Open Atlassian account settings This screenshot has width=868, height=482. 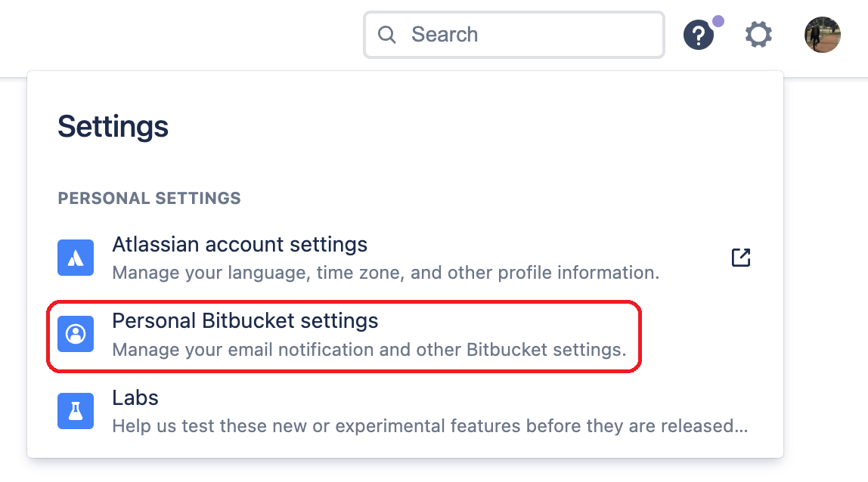240,244
